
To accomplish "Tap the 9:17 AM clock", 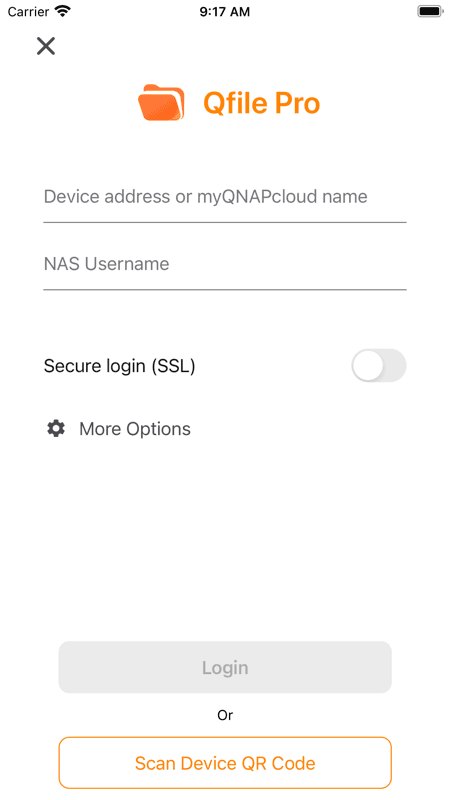I will coord(224,11).
